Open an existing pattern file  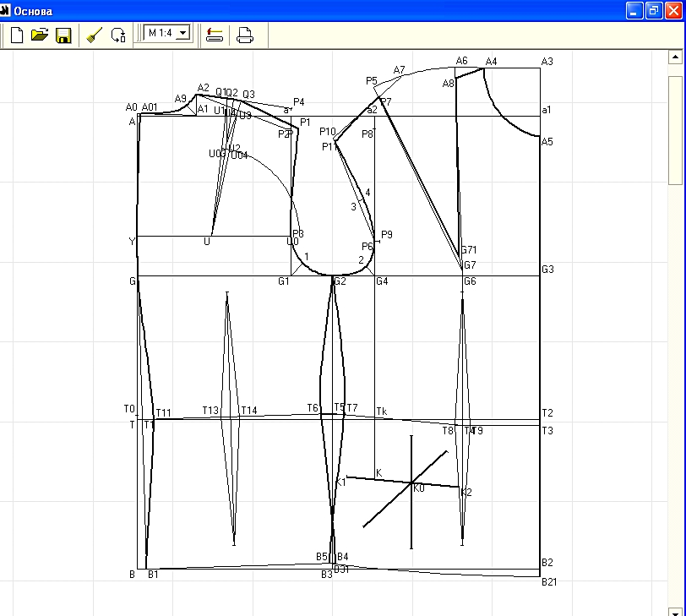pyautogui.click(x=40, y=35)
